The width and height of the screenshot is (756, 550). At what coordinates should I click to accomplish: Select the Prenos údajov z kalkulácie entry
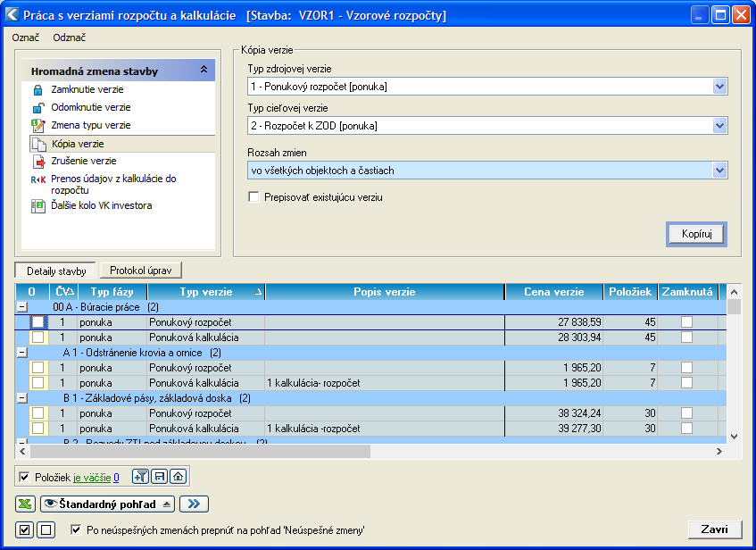pos(113,184)
